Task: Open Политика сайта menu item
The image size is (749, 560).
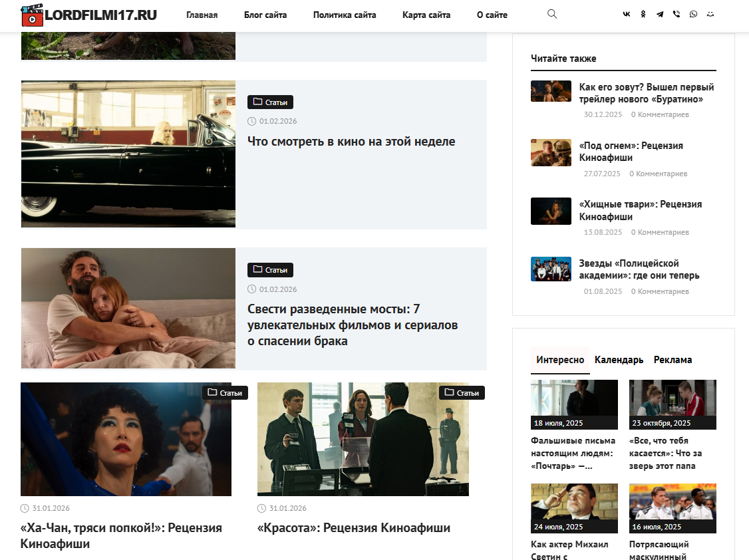Action: pos(345,15)
